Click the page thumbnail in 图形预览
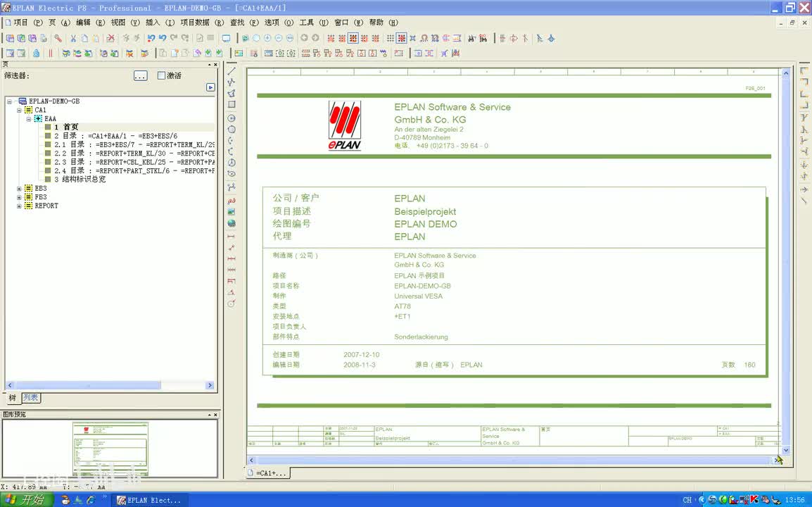 click(x=110, y=449)
